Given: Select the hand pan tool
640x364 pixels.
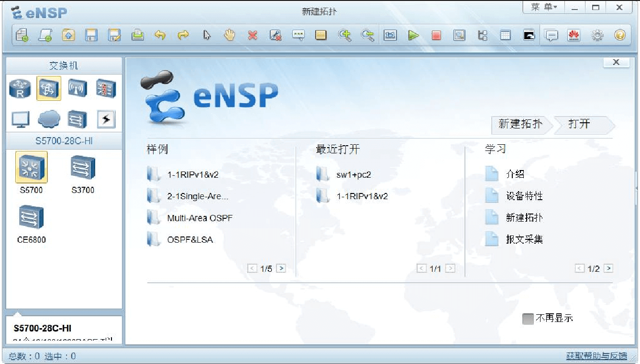Looking at the screenshot, I should (230, 35).
